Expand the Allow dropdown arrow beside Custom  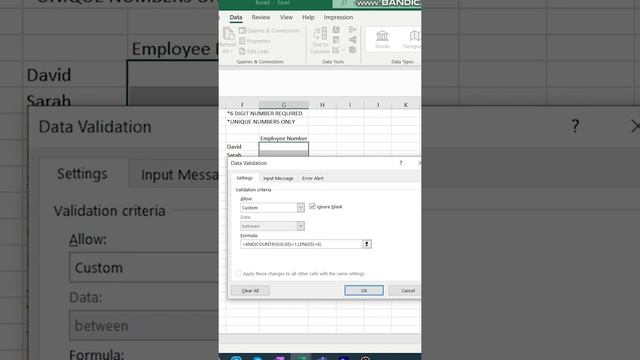[300, 208]
